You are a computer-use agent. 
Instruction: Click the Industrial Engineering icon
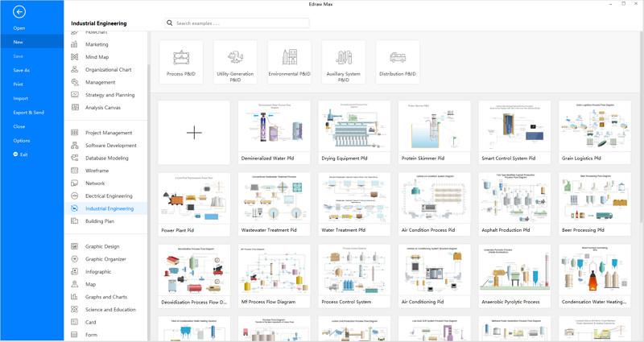pos(74,208)
